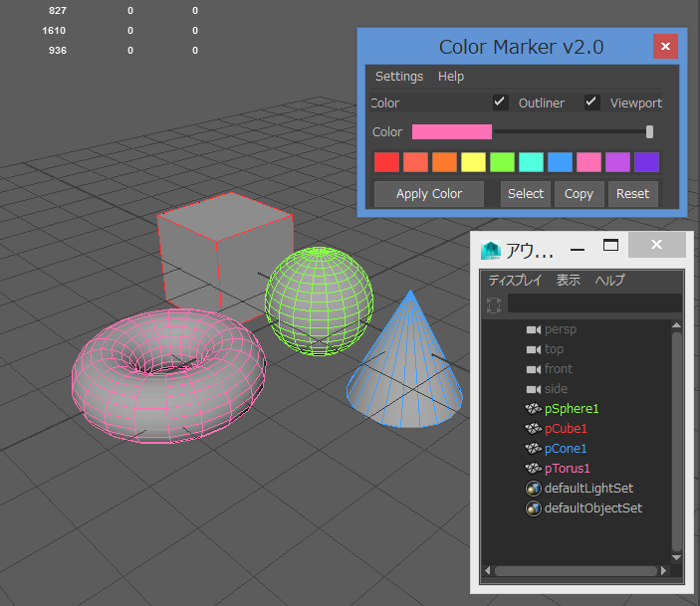Click the side camera icon in Outliner

click(x=534, y=389)
